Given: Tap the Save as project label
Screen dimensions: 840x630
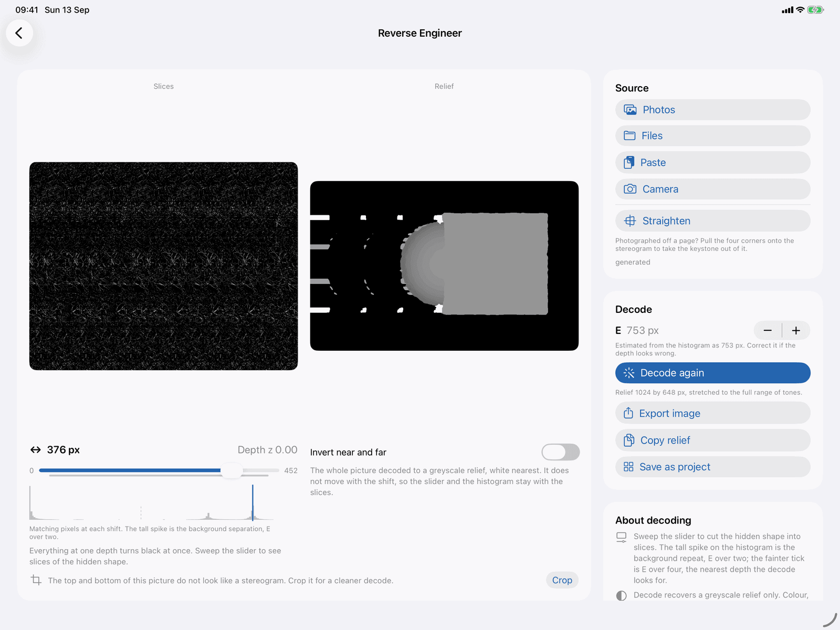Looking at the screenshot, I should pos(675,467).
